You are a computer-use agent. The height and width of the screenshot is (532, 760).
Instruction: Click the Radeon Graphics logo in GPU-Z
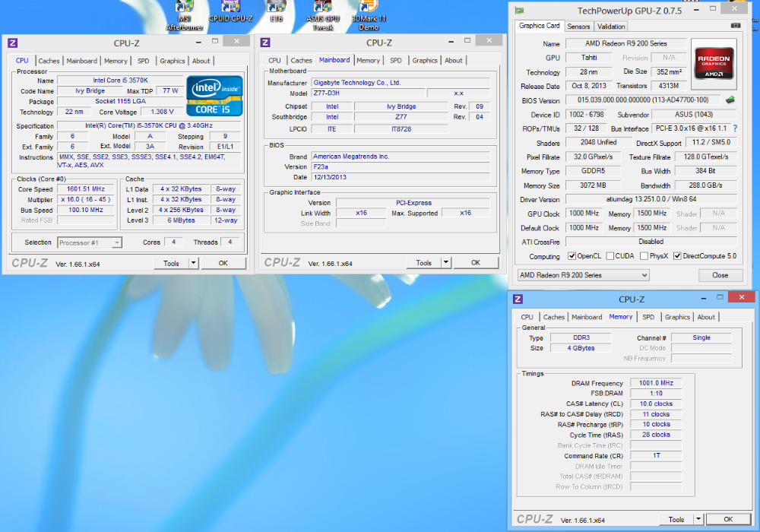tap(714, 64)
